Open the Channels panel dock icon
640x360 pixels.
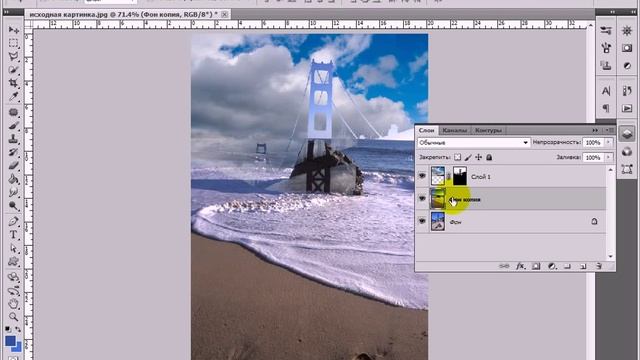pyautogui.click(x=627, y=151)
